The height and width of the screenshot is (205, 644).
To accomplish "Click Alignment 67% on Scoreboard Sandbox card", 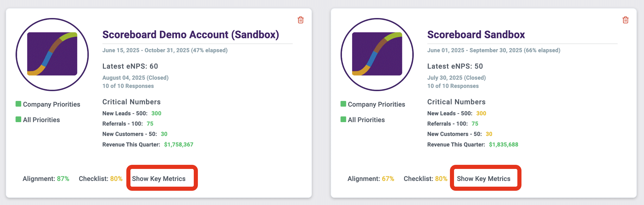I will click(x=371, y=179).
